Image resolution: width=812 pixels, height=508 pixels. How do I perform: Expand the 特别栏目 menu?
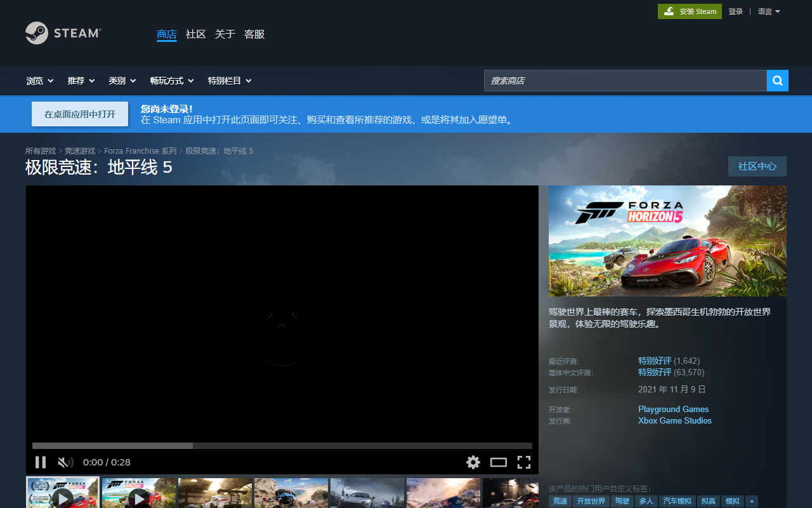(230, 81)
